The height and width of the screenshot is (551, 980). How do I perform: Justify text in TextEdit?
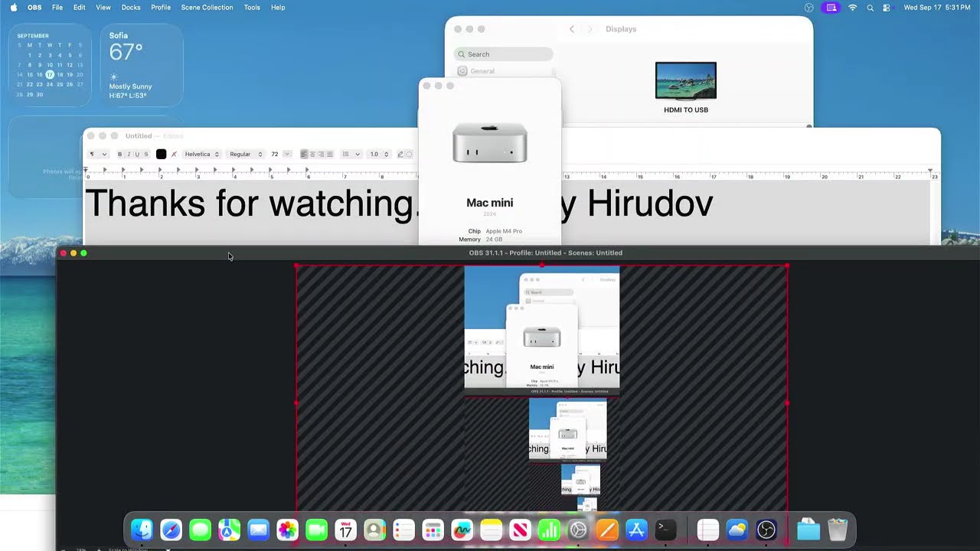[x=329, y=155]
